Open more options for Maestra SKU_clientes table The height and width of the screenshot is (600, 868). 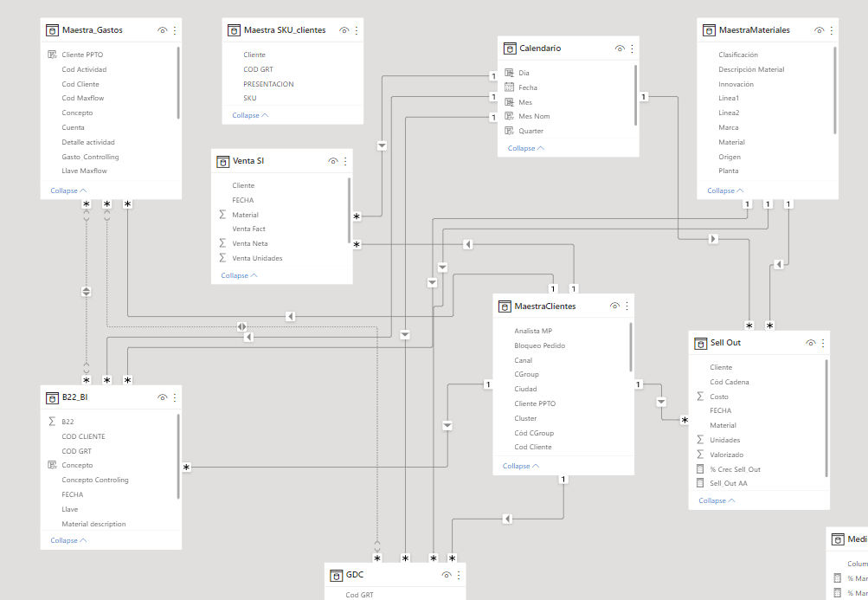coord(356,30)
